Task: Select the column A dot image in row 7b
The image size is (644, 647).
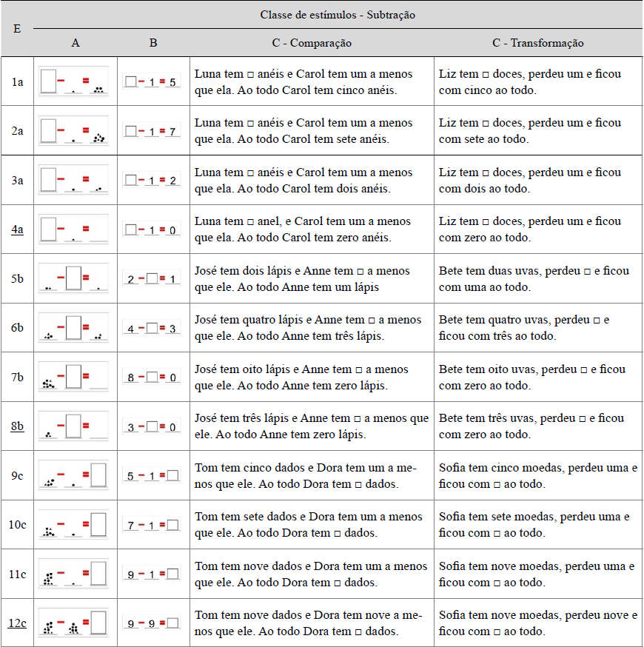Action: pos(74,377)
